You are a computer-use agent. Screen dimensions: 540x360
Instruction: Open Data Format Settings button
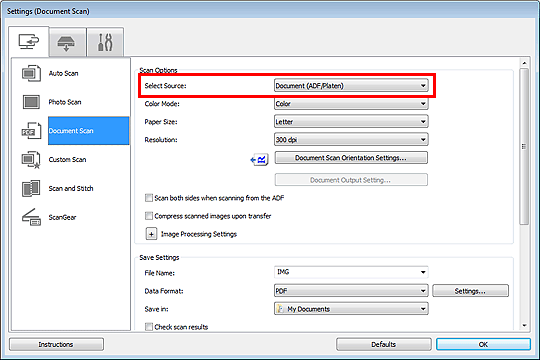tap(470, 291)
